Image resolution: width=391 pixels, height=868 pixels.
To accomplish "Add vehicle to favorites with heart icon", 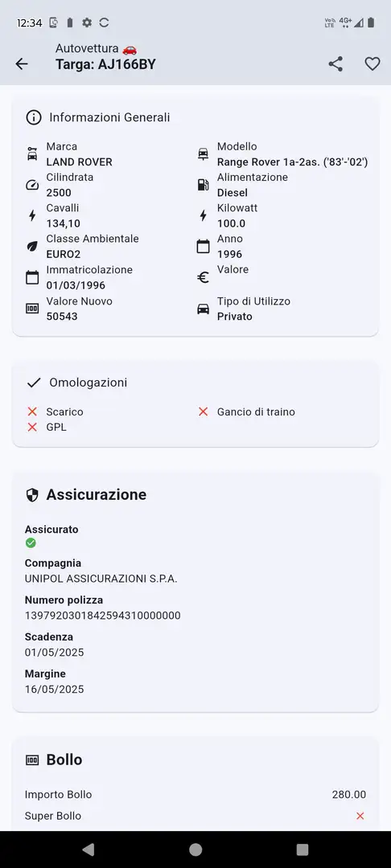I will point(372,64).
